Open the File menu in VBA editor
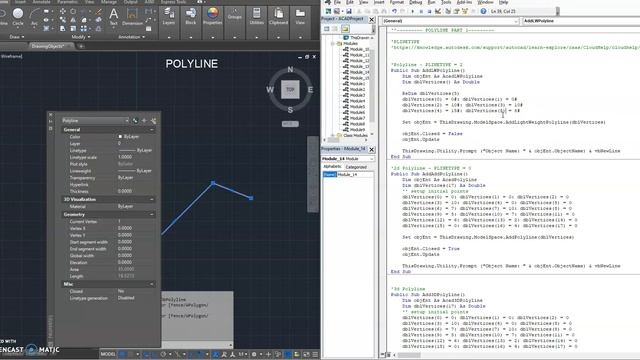The width and height of the screenshot is (640, 360). [x=337, y=2]
